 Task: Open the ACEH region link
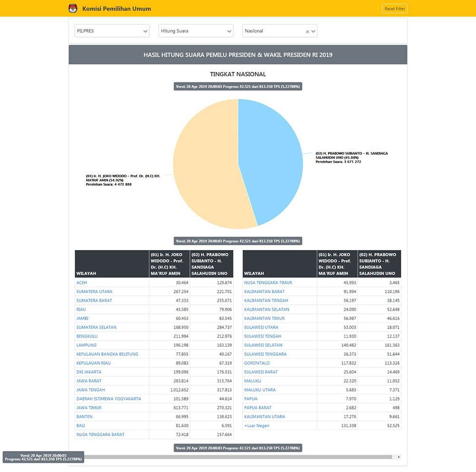(x=81, y=283)
